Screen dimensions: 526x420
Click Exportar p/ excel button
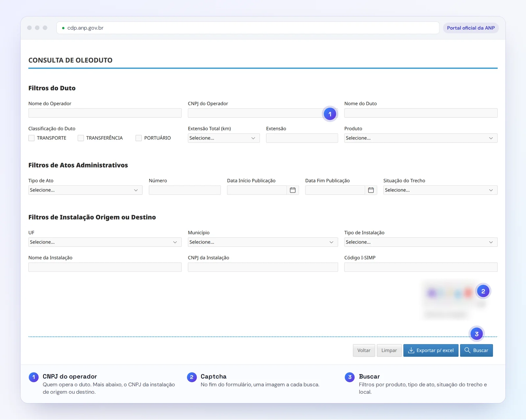tap(431, 350)
